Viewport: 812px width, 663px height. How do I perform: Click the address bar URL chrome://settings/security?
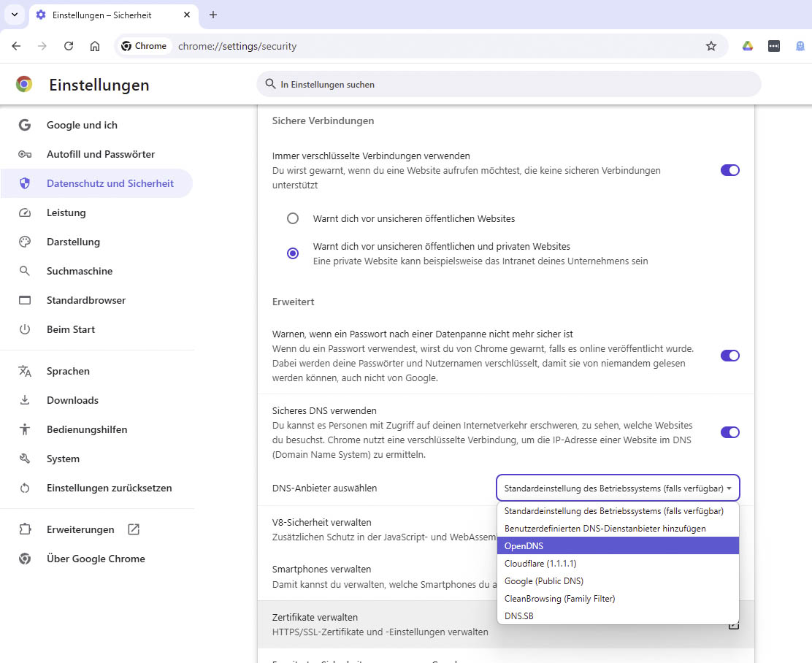237,46
